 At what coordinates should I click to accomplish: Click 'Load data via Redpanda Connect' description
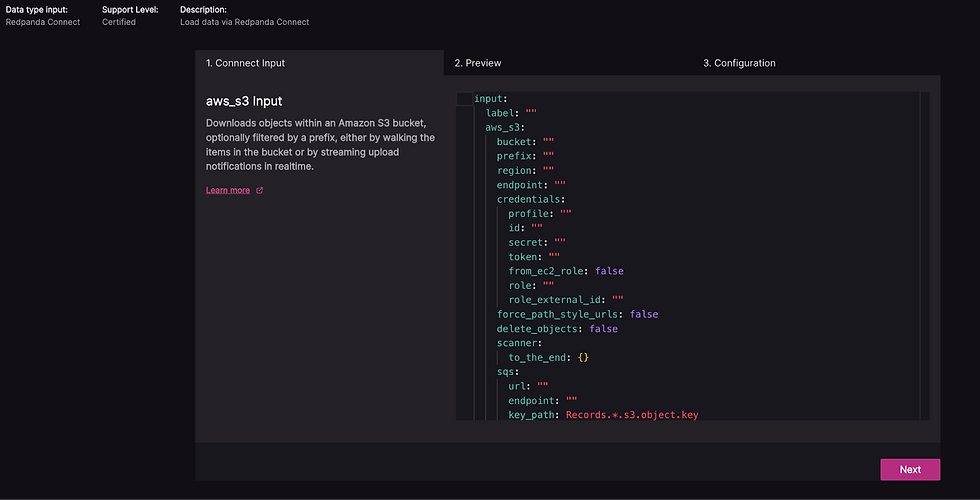tap(244, 22)
